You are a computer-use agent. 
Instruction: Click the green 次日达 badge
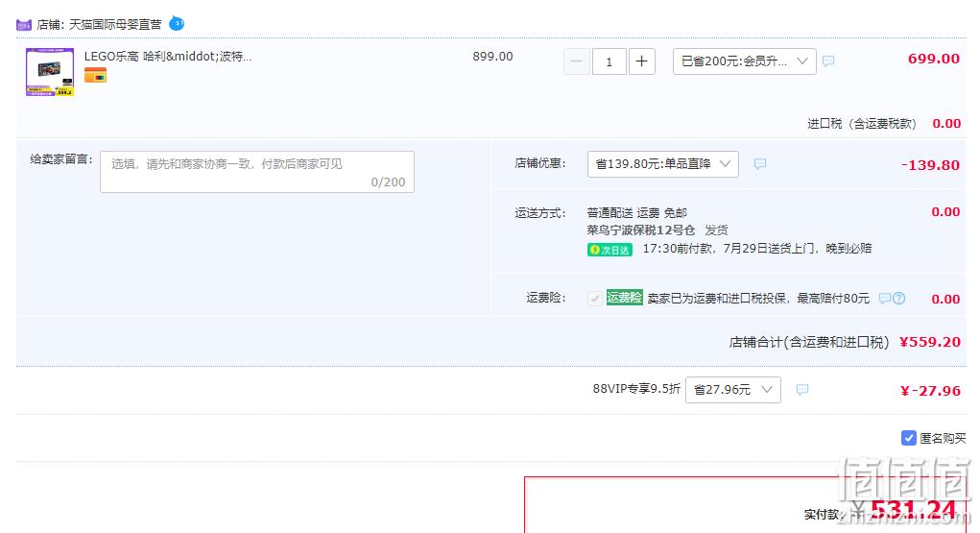coord(610,250)
